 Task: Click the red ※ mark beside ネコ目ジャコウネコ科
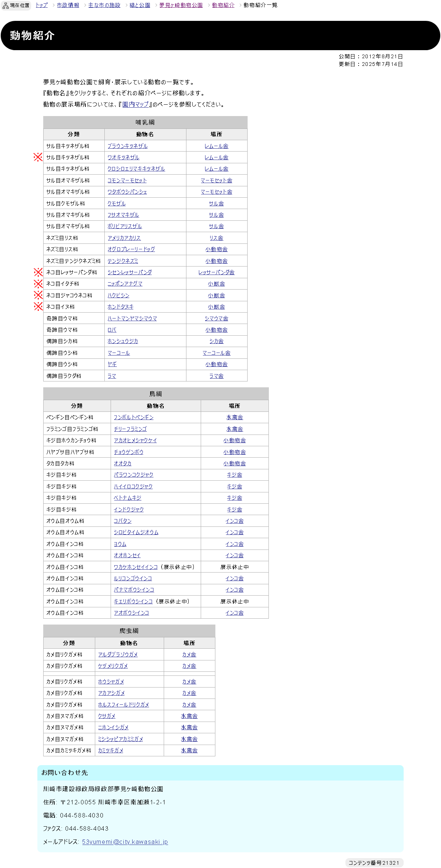(38, 295)
